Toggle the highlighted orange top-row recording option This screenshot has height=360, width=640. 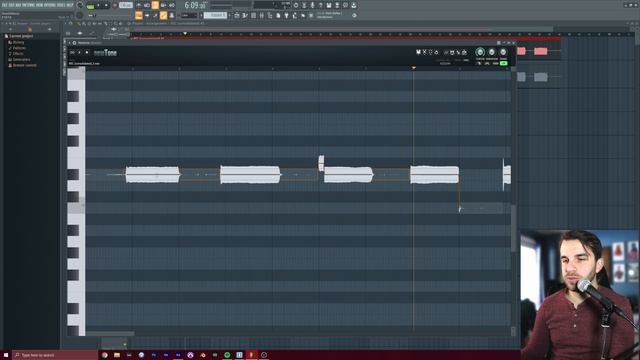pyautogui.click(x=155, y=5)
